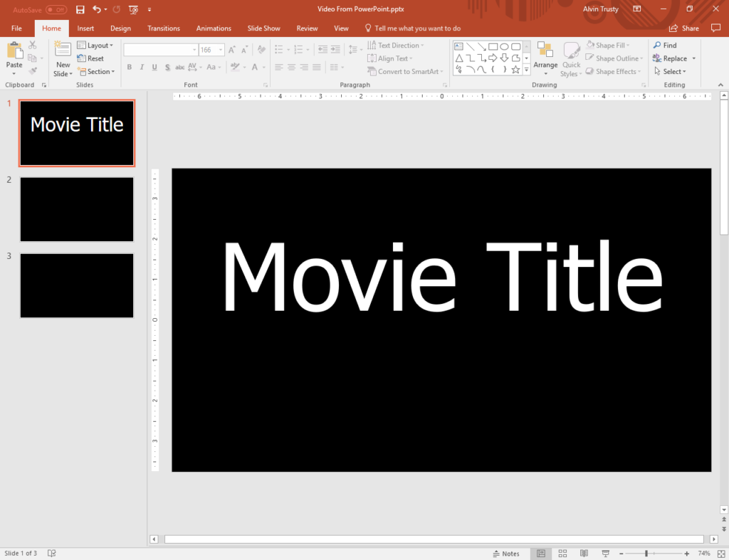Switch to the Transitions tab
Viewport: 729px width, 560px height.
pyautogui.click(x=164, y=28)
